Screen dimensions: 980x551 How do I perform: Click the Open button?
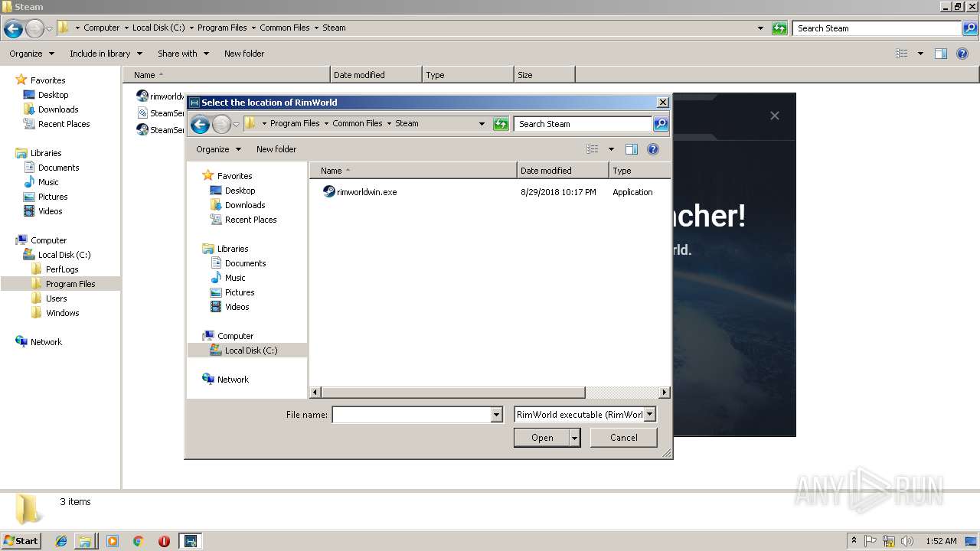542,438
